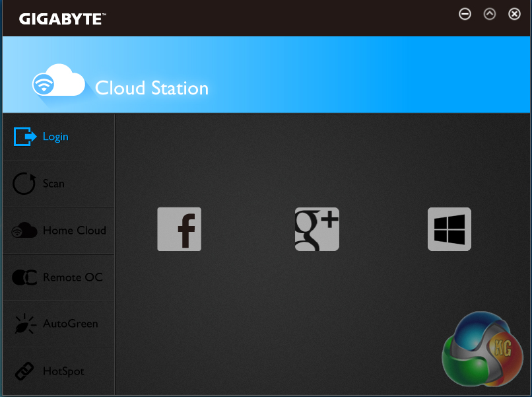Click the GIGABYTE logo in title bar
The height and width of the screenshot is (397, 532).
pyautogui.click(x=63, y=19)
